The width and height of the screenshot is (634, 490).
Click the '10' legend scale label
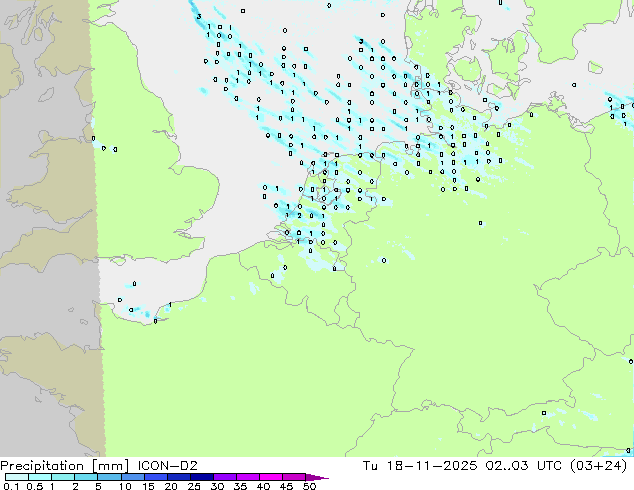125,486
